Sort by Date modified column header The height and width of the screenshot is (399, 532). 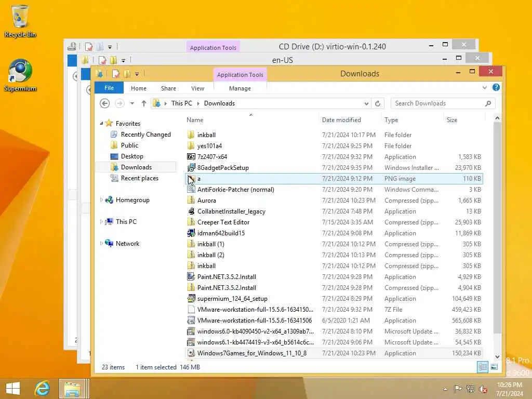[x=350, y=120]
